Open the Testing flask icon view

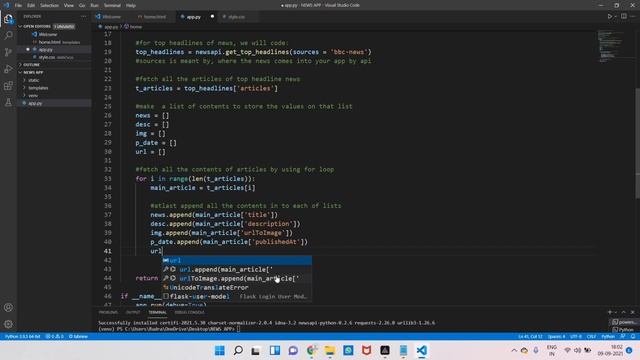[x=8, y=102]
